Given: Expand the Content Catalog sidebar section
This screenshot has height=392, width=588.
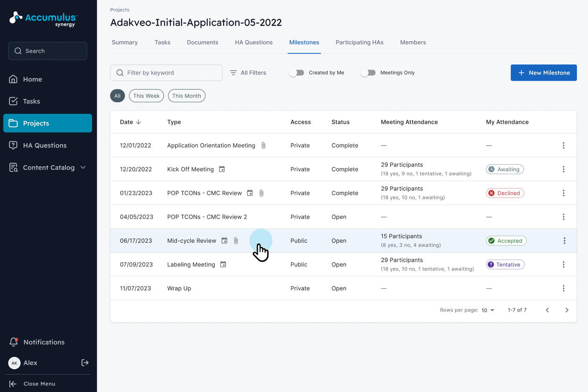Looking at the screenshot, I should 83,168.
